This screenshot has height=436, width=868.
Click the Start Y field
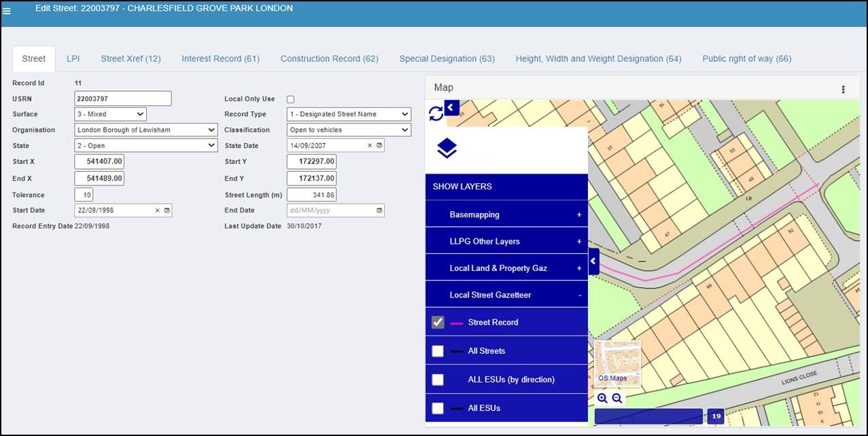pyautogui.click(x=311, y=162)
